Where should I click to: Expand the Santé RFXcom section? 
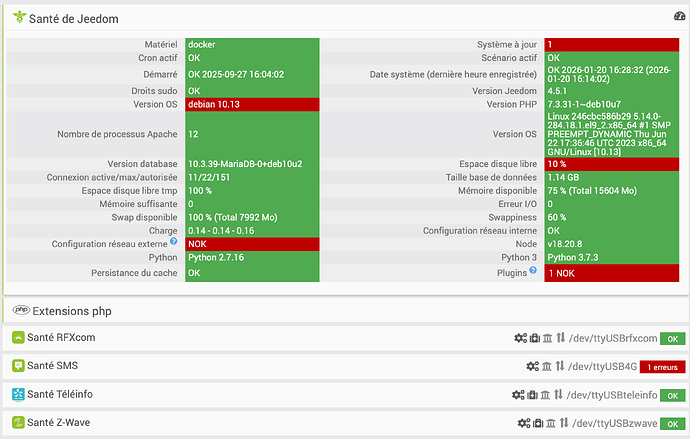coord(61,337)
